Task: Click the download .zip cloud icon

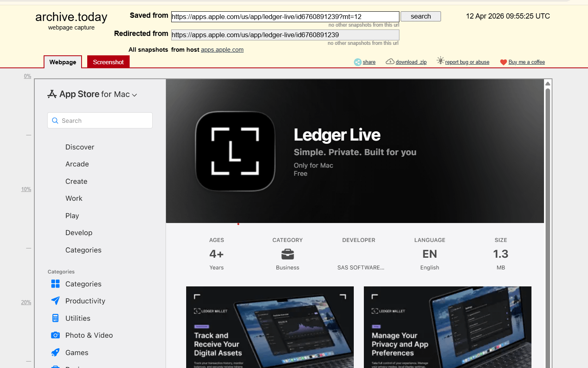Action: [390, 61]
